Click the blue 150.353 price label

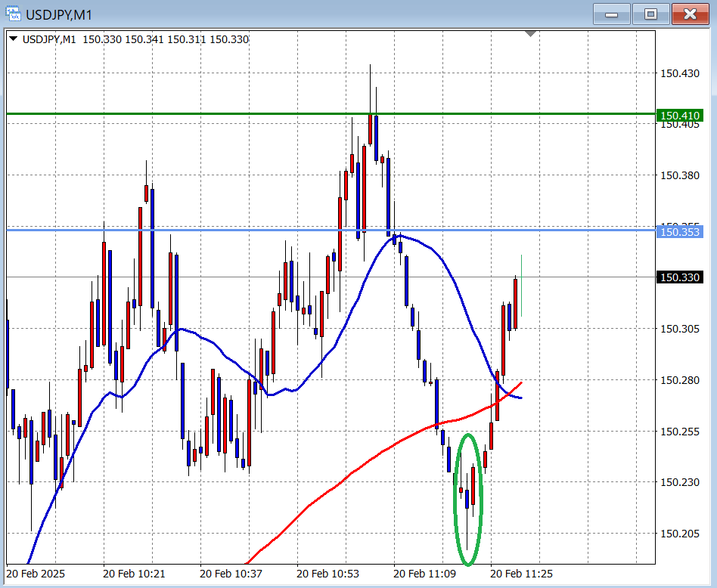coord(681,231)
